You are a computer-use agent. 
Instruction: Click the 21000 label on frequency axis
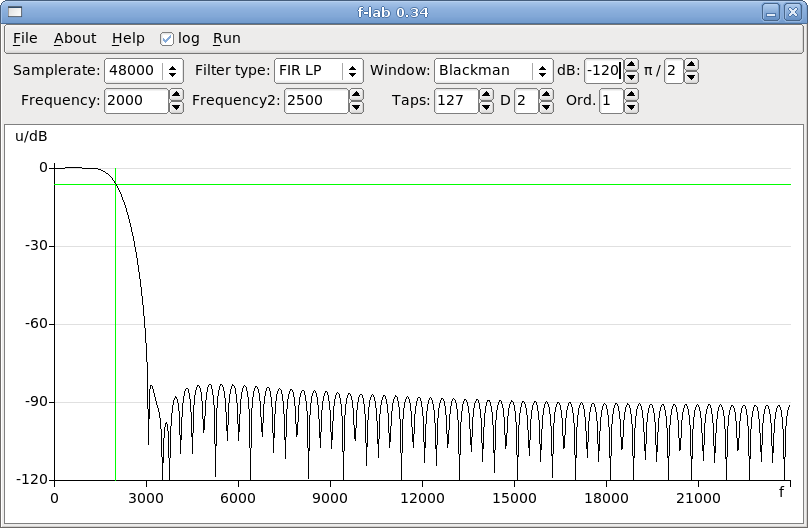click(698, 498)
